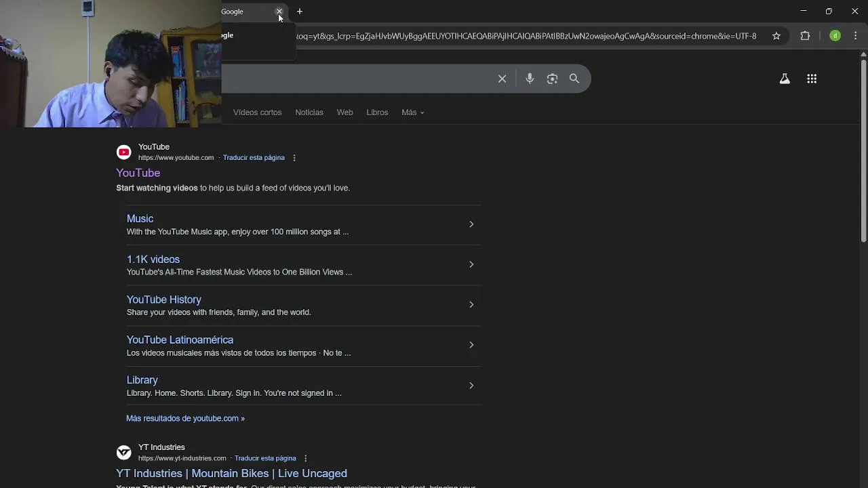Switch to Videos cortos tab
Screen dimensions: 868x488
[x=257, y=113]
